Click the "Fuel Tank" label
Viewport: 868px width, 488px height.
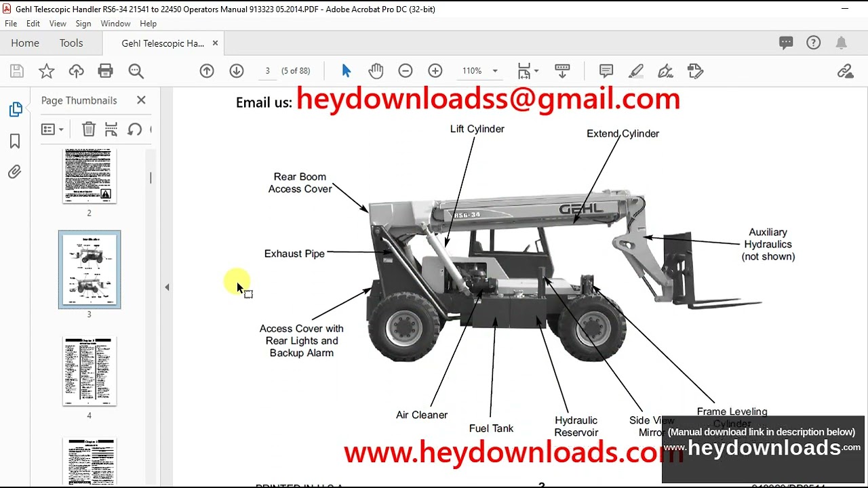click(491, 428)
